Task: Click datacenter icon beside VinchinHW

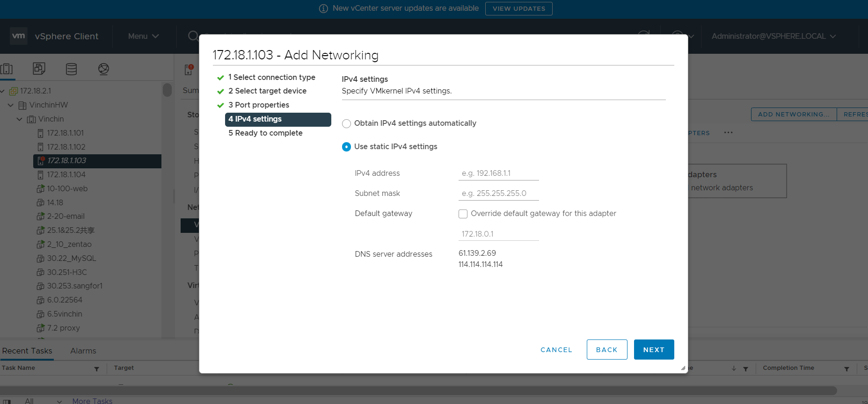Action: coord(22,105)
